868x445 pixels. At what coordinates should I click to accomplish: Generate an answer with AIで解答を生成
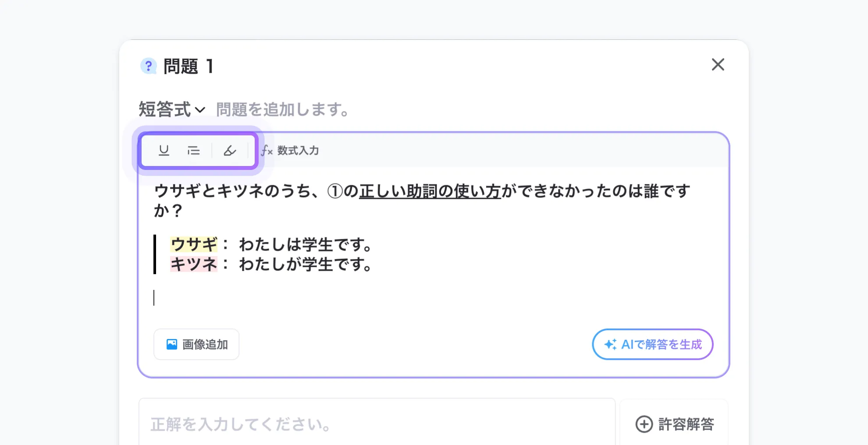click(x=652, y=344)
